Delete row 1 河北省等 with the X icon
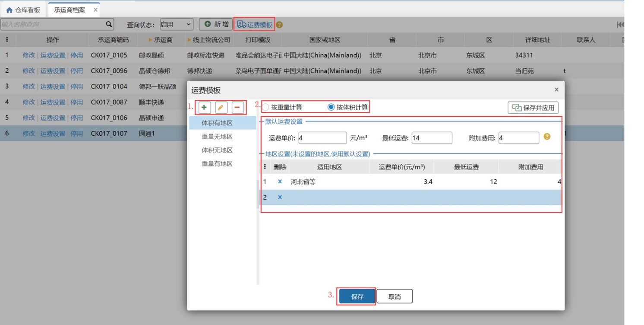The height and width of the screenshot is (325, 644). (x=280, y=182)
